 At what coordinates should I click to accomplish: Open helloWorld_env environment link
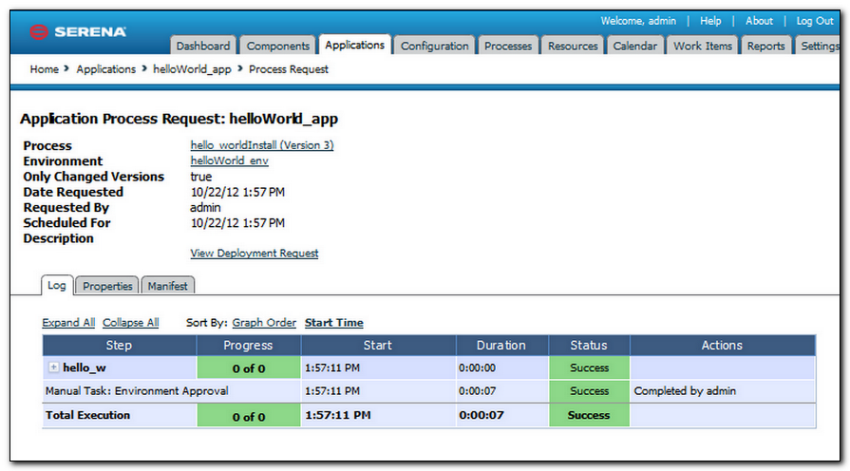(x=229, y=160)
